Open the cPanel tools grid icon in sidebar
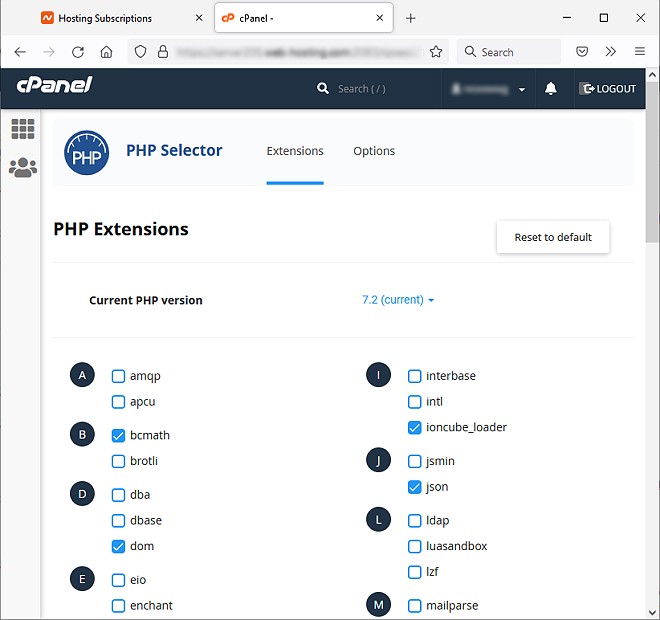Image resolution: width=660 pixels, height=620 pixels. coord(23,129)
